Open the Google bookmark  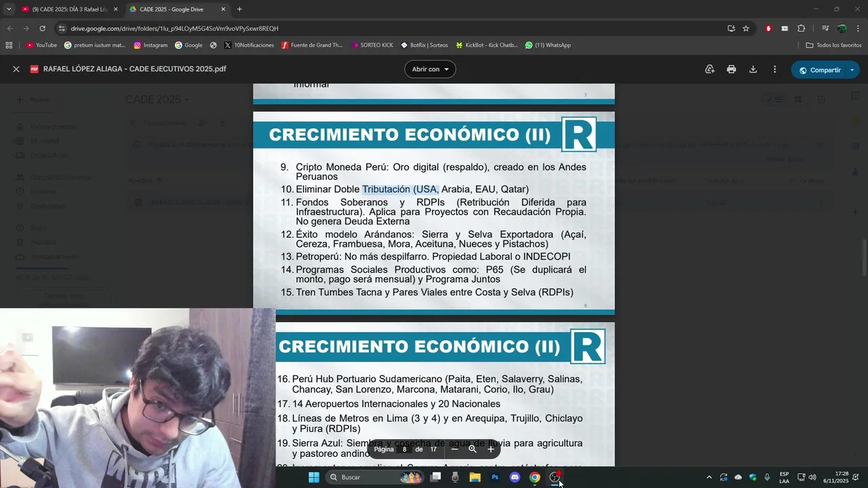coord(189,45)
